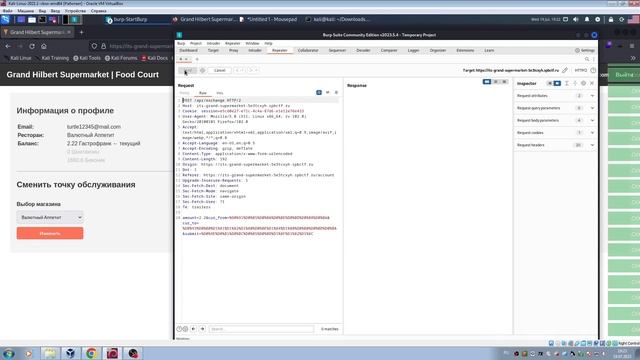640x360 pixels.
Task: Click the Cancel button in Repeater
Action: tap(220, 71)
